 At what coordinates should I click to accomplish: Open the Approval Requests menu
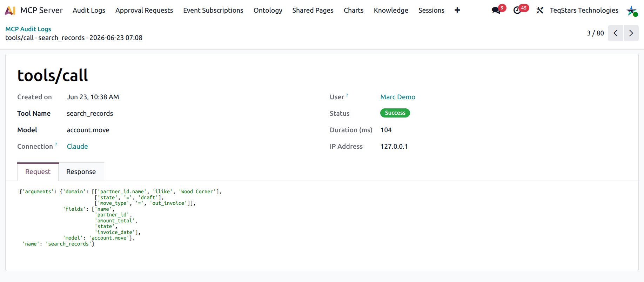point(144,10)
